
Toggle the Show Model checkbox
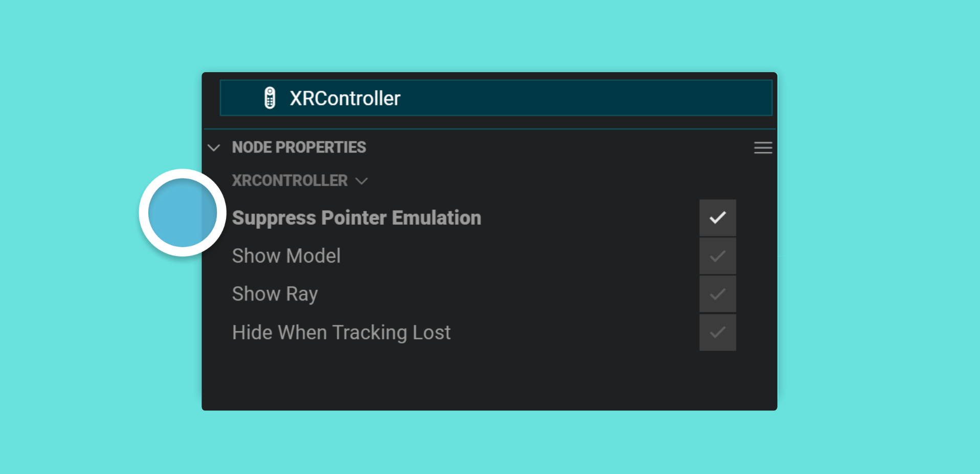[718, 256]
